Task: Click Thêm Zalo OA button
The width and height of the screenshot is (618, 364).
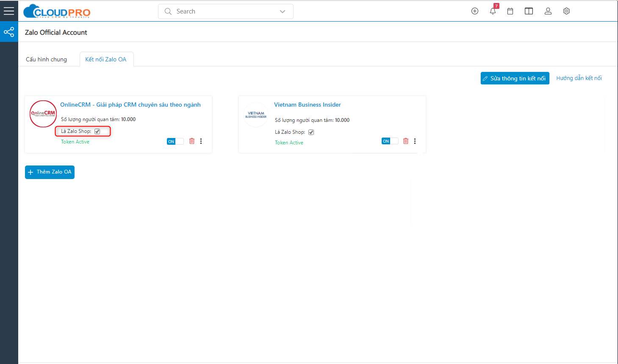Action: tap(50, 172)
